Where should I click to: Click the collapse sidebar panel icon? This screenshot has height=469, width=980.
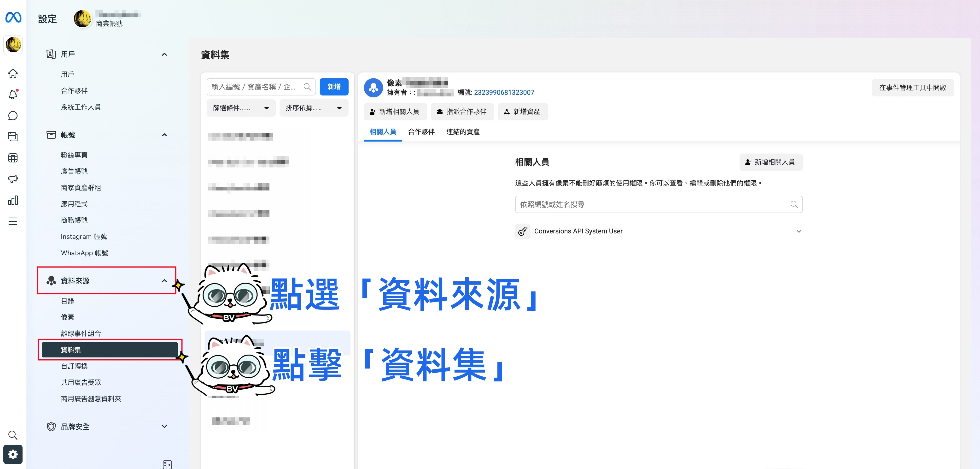pyautogui.click(x=167, y=464)
